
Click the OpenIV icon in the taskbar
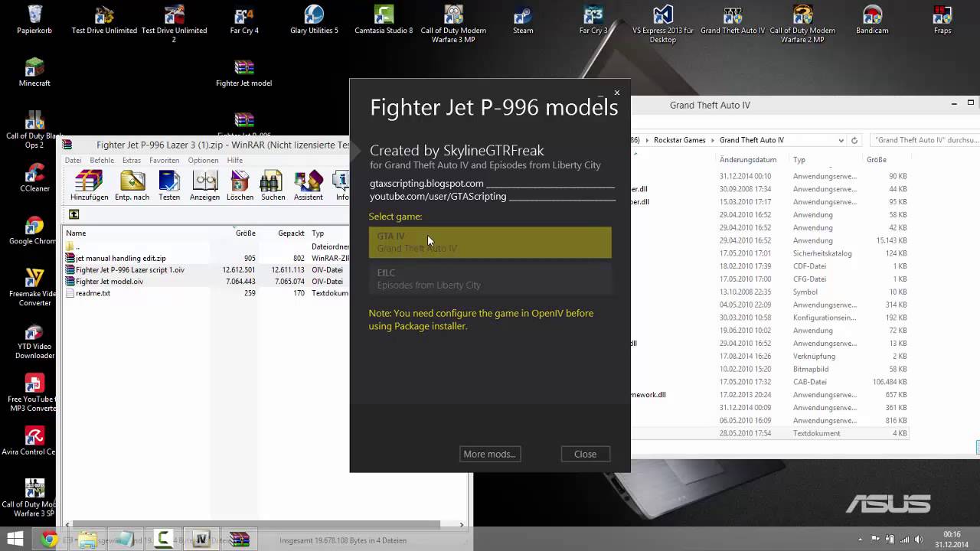(x=201, y=540)
